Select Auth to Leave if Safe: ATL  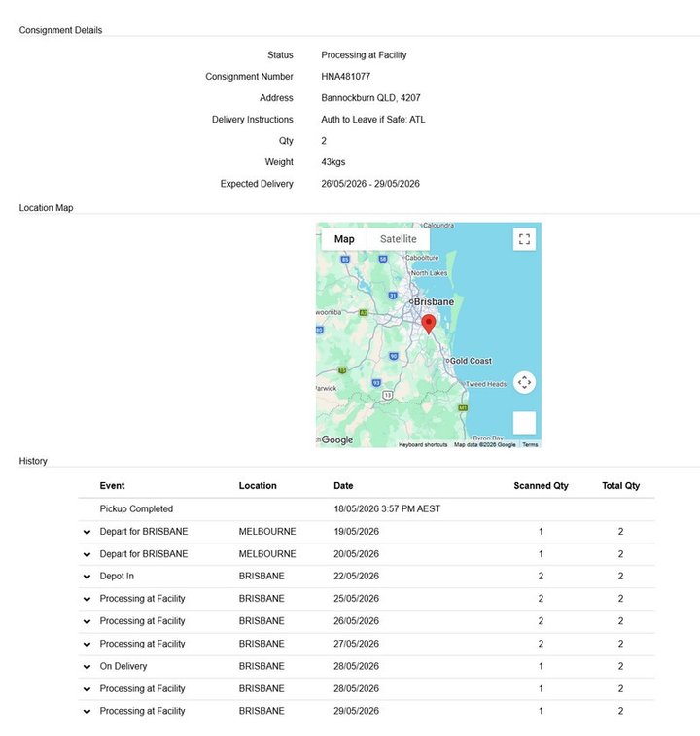click(372, 120)
